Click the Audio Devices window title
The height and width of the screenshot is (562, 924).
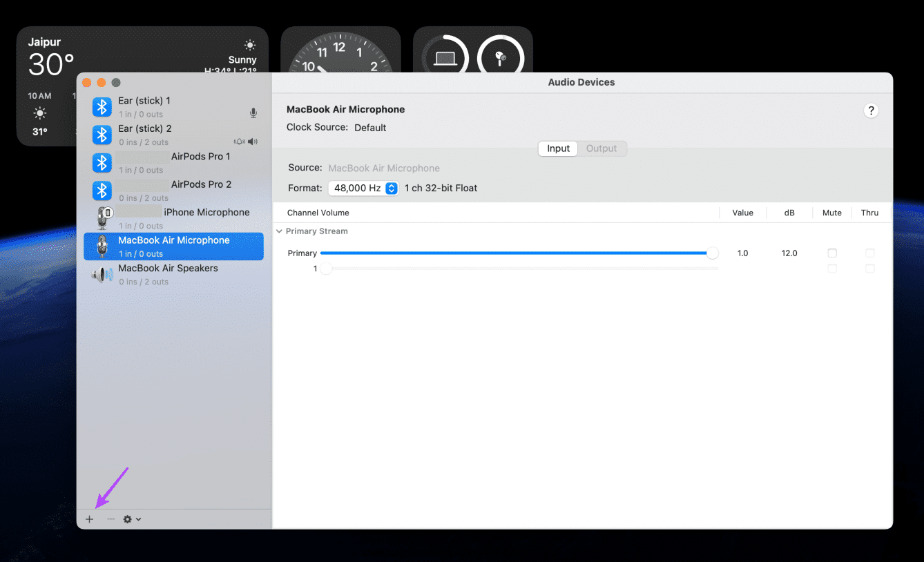(581, 82)
